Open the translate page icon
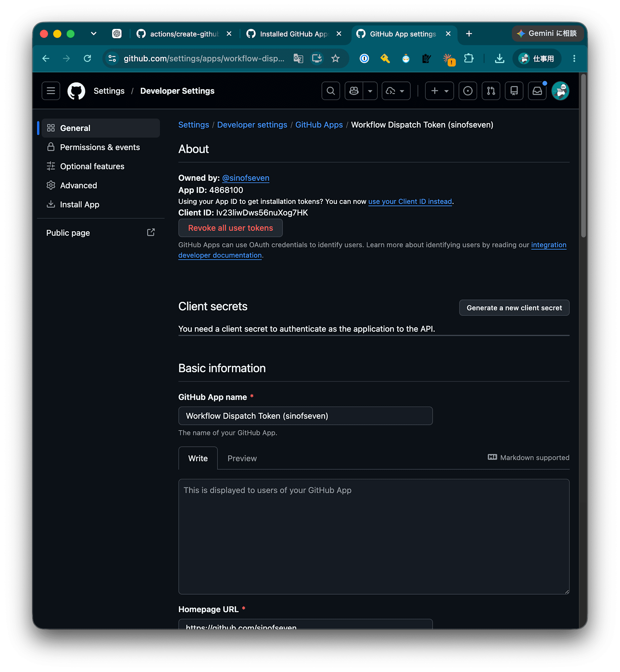The width and height of the screenshot is (620, 672). click(298, 58)
